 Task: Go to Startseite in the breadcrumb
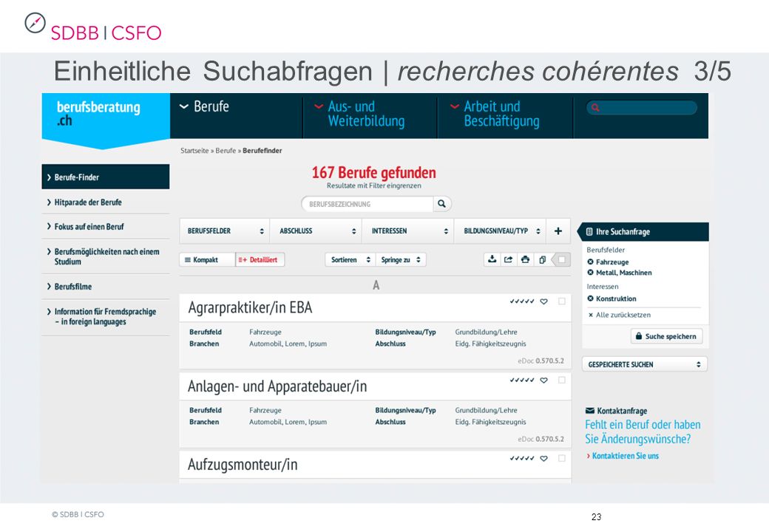(194, 151)
